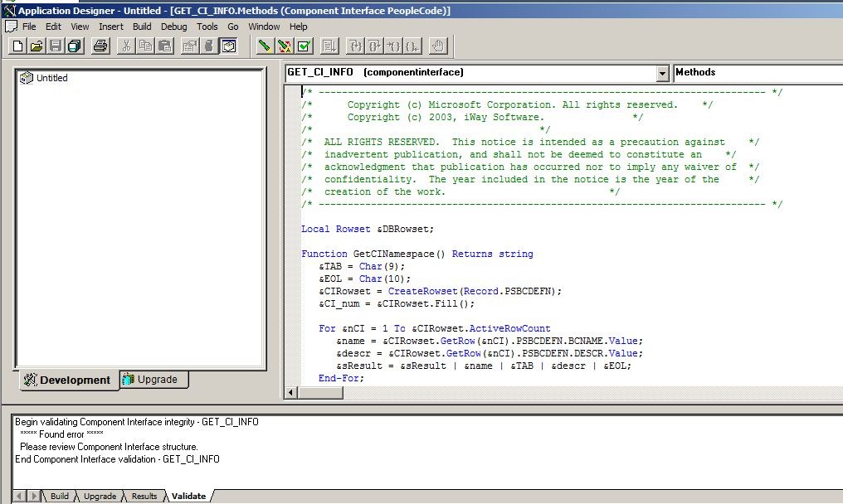Open the Tools menu
Viewport: 843px width, 504px height.
pos(207,27)
